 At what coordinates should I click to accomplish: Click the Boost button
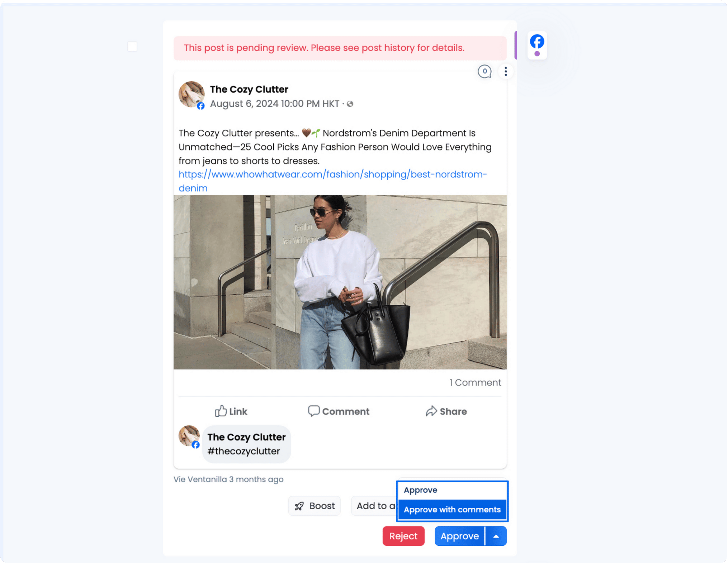[x=314, y=506]
